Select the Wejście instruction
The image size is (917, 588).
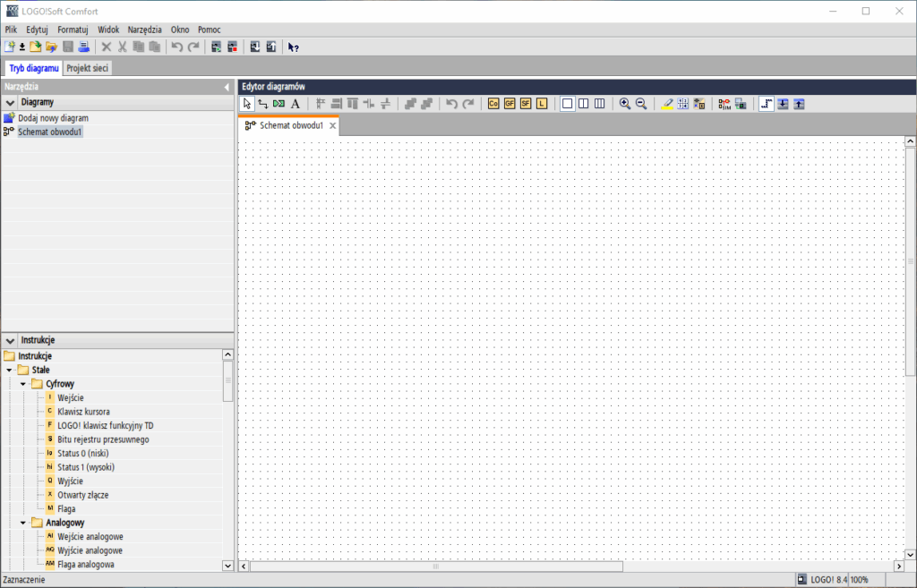70,398
